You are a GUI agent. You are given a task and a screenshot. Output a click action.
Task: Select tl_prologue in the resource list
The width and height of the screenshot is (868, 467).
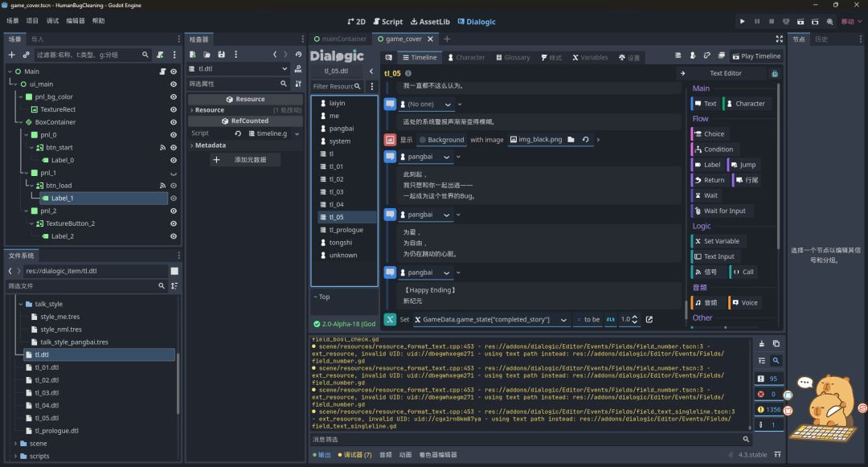pos(346,230)
